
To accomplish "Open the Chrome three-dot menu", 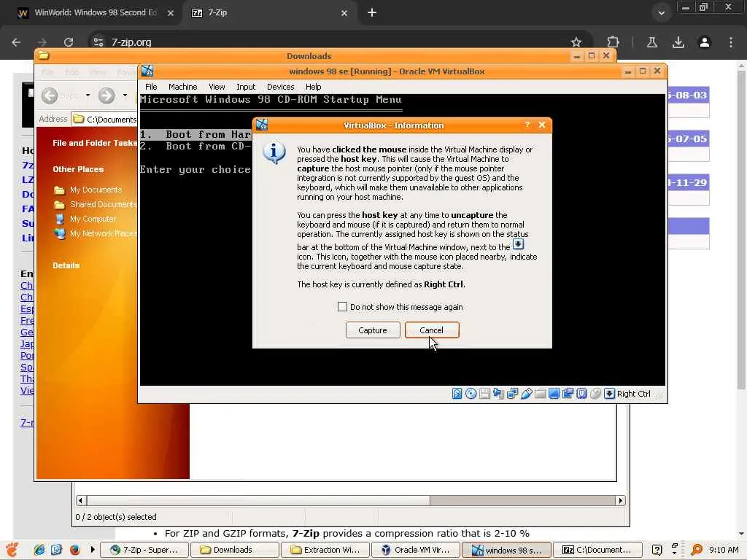I will (730, 42).
